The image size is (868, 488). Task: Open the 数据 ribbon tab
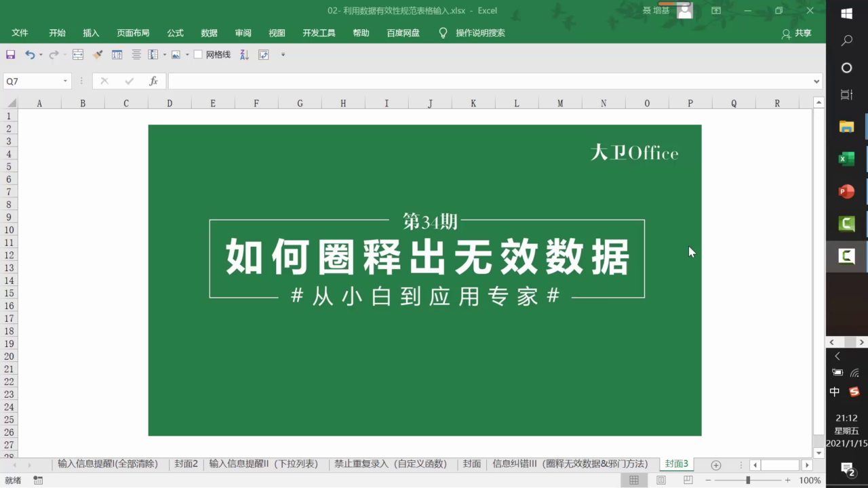[x=209, y=33]
